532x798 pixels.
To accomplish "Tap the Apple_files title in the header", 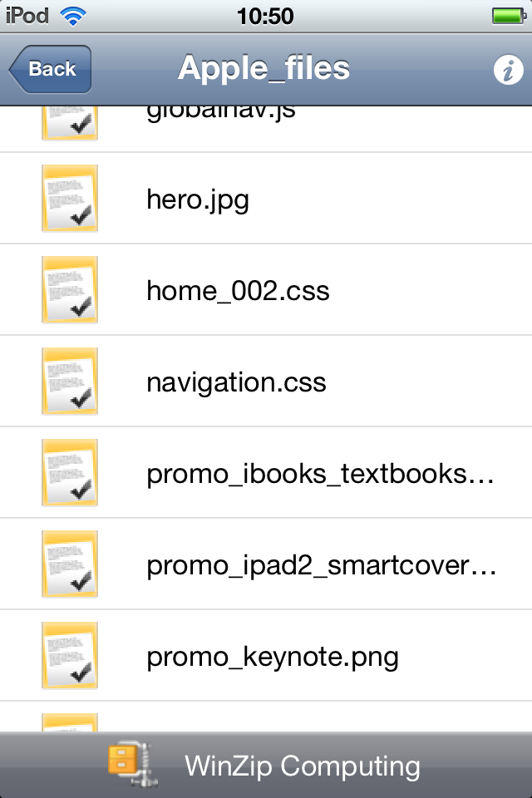I will [x=264, y=68].
